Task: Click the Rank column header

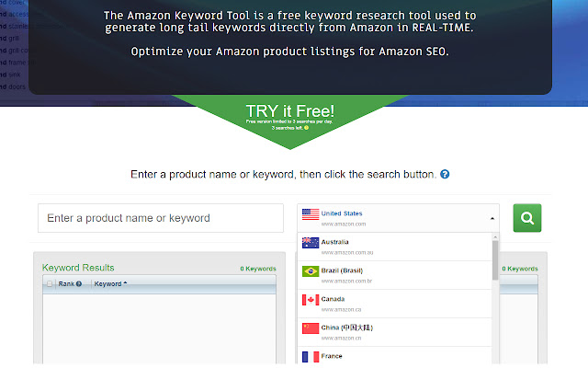Action: point(66,284)
